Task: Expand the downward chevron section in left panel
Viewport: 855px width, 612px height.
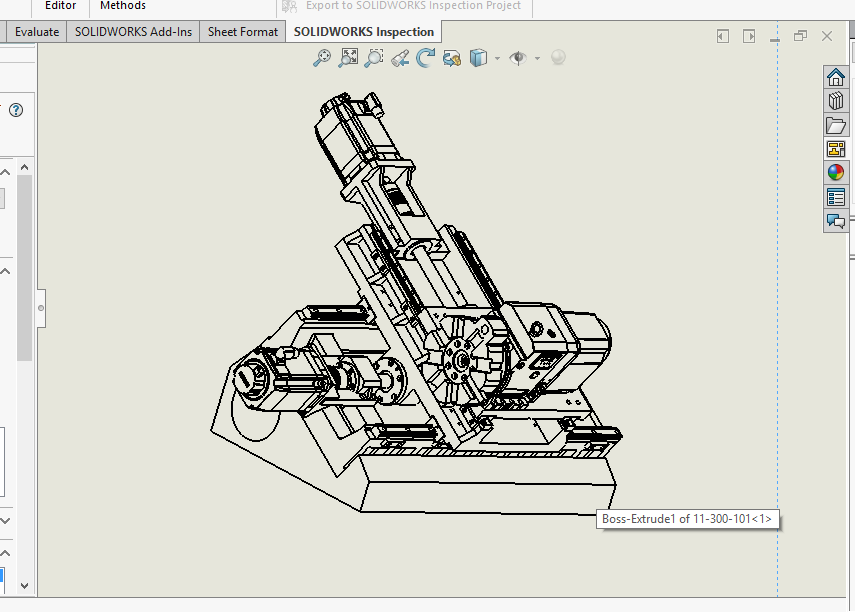Action: click(5, 520)
